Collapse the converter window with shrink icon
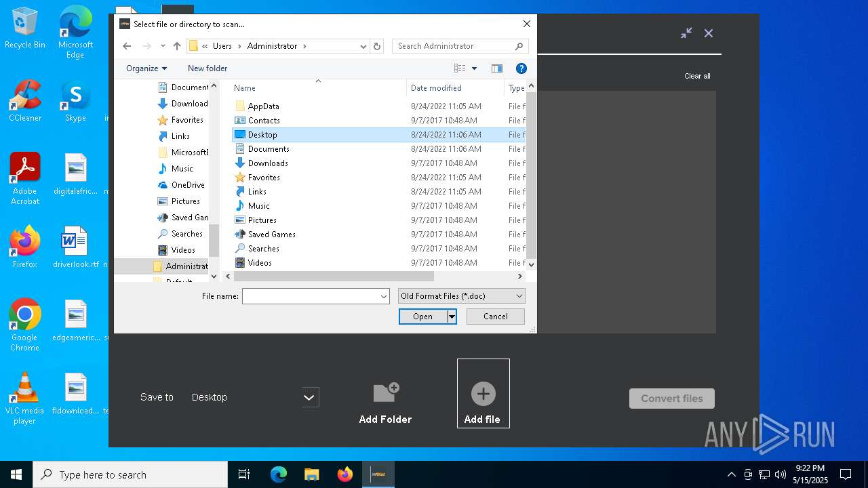This screenshot has height=488, width=868. tap(686, 33)
